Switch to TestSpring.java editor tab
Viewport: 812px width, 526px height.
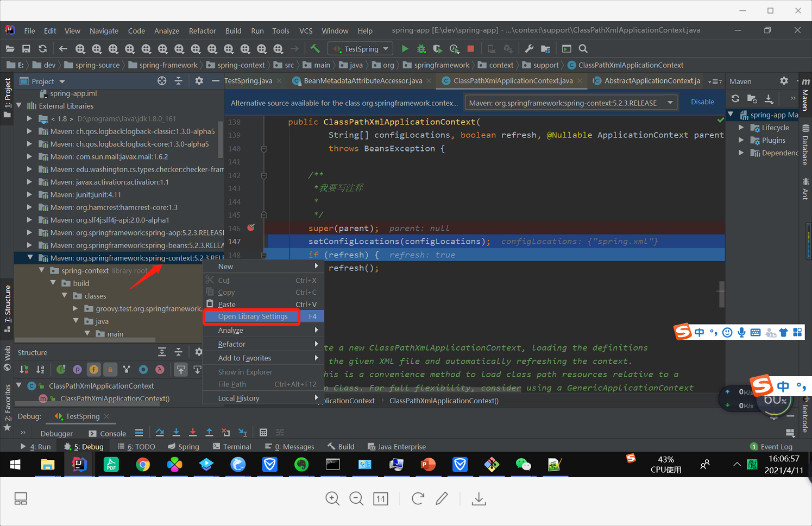tap(248, 81)
